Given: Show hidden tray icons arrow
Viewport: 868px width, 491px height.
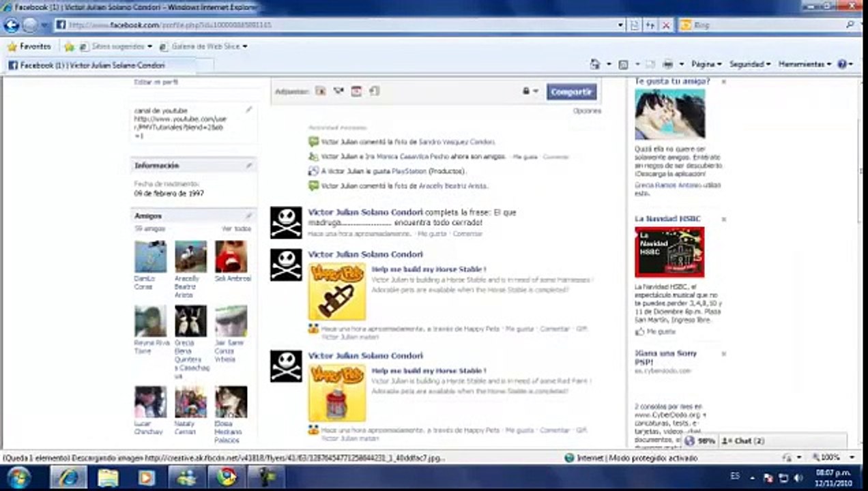Looking at the screenshot, I should click(753, 478).
